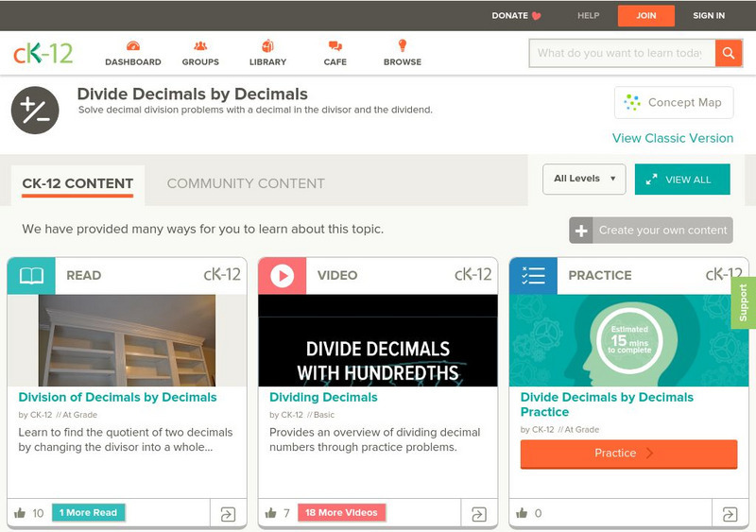This screenshot has width=756, height=532.
Task: Click View Classic Version link
Action: [673, 138]
